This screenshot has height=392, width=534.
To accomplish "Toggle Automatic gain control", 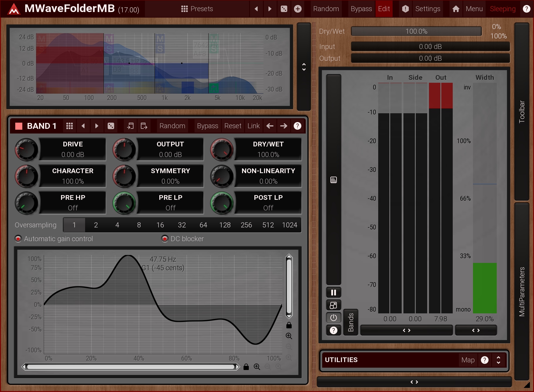I will (18, 239).
